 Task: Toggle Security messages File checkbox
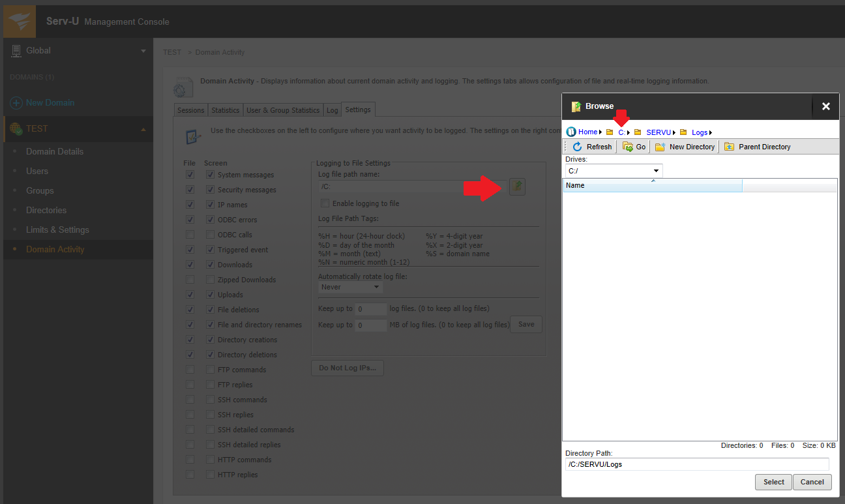pos(190,190)
